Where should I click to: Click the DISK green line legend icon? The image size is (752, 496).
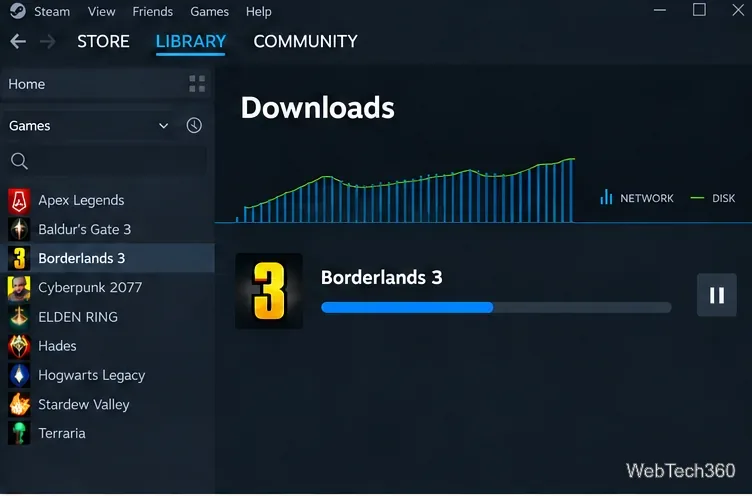click(x=697, y=198)
